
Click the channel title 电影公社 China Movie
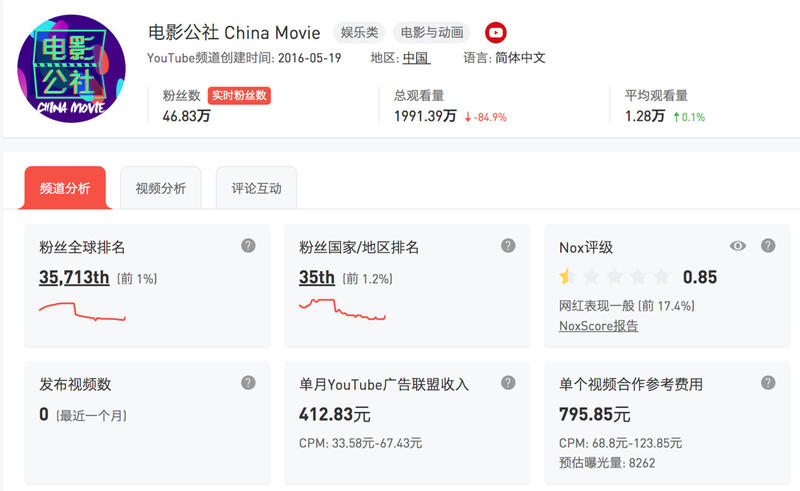tap(234, 33)
